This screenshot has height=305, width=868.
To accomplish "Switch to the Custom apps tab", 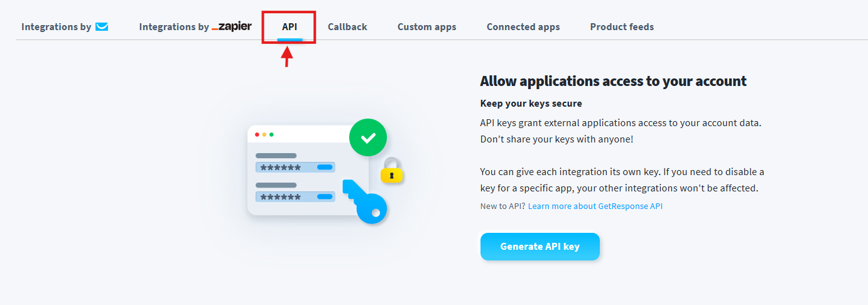I will [x=427, y=27].
